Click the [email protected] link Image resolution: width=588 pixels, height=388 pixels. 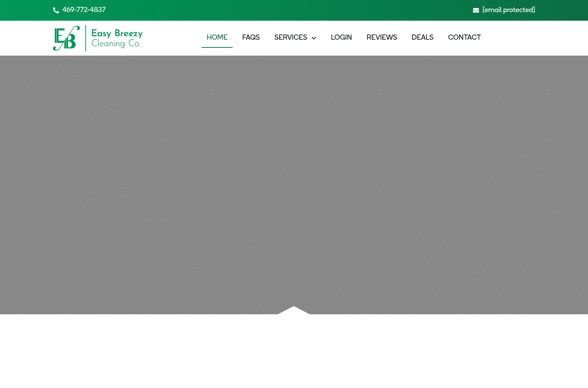pos(509,10)
